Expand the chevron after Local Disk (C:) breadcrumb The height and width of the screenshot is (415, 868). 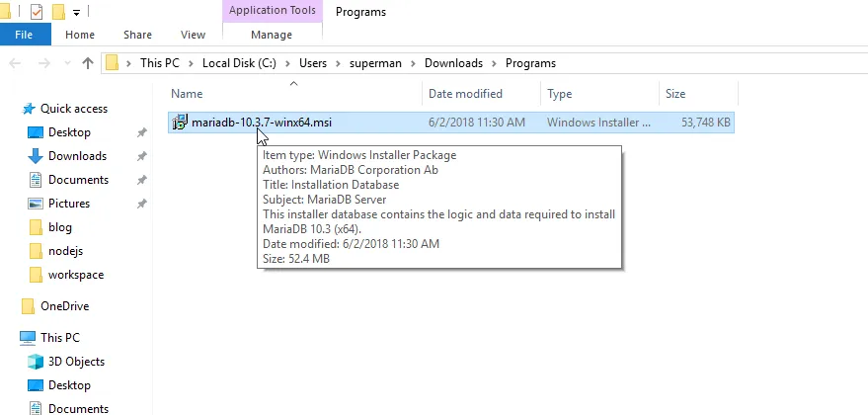[288, 63]
